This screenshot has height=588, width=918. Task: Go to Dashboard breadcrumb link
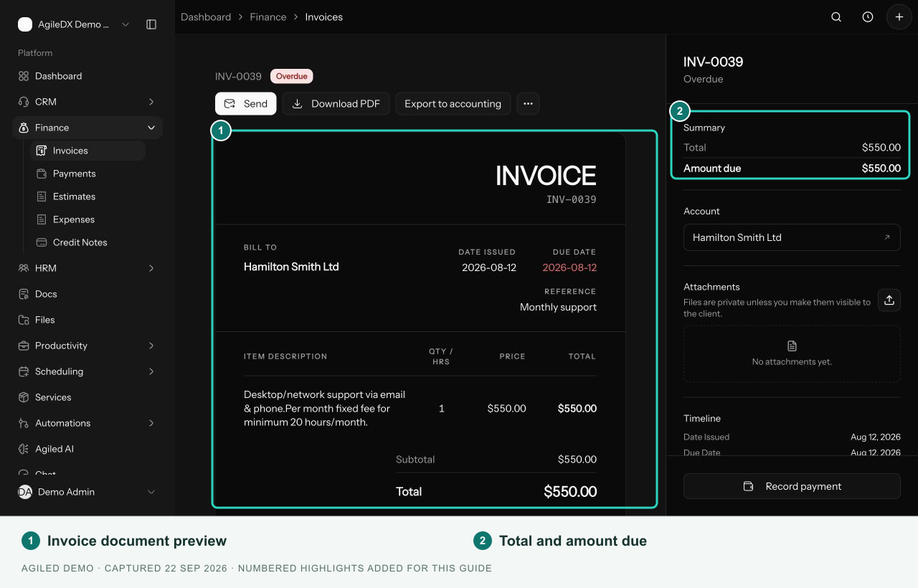tap(206, 17)
